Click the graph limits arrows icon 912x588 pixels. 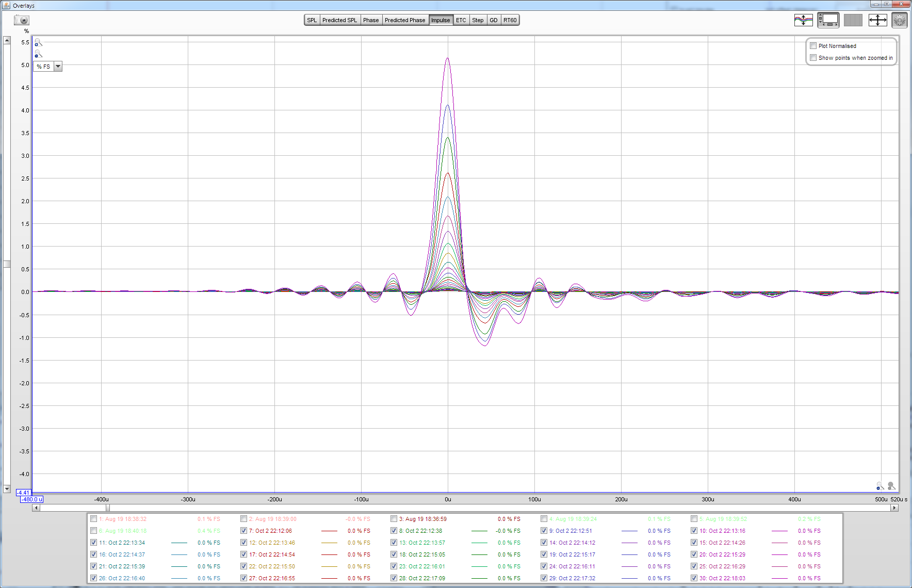877,20
